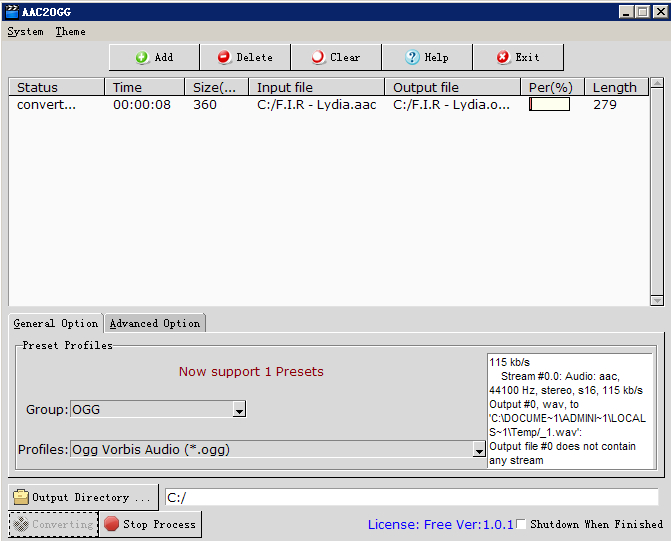Click the disabled Converting gear icon

21,524
